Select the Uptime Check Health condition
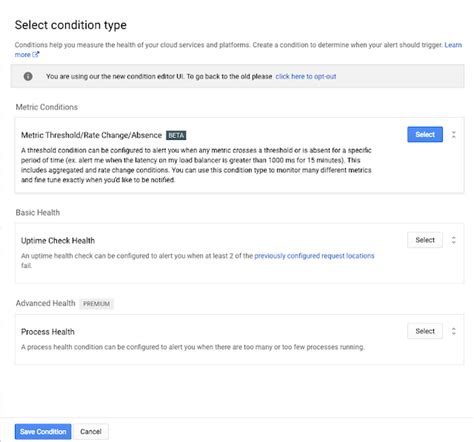 [425, 240]
